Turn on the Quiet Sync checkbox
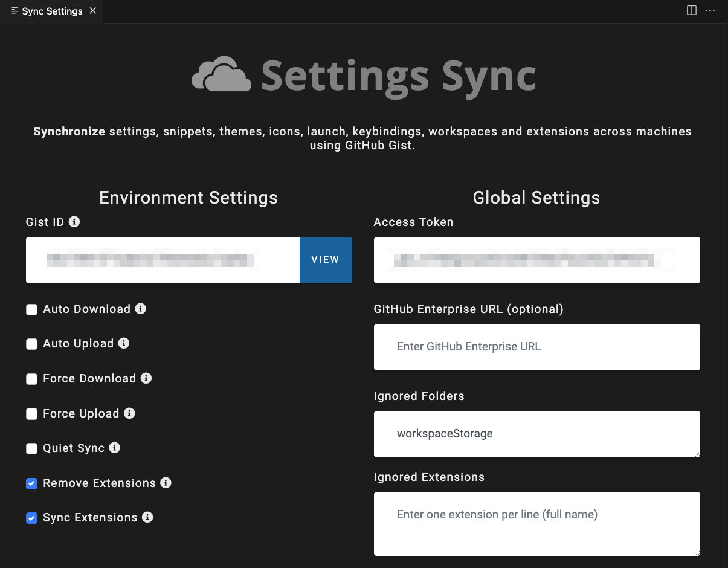Viewport: 728px width, 568px height. click(31, 449)
